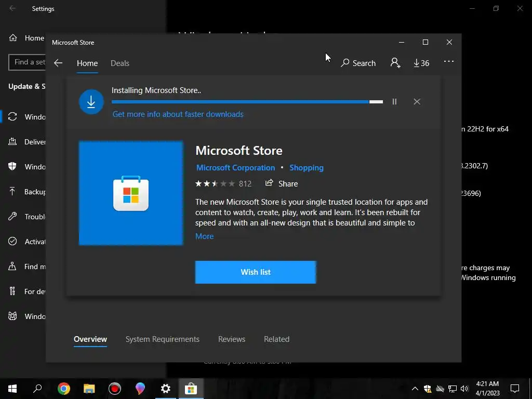532x399 pixels.
Task: Click the star rating with 812 reviews
Action: click(x=223, y=184)
